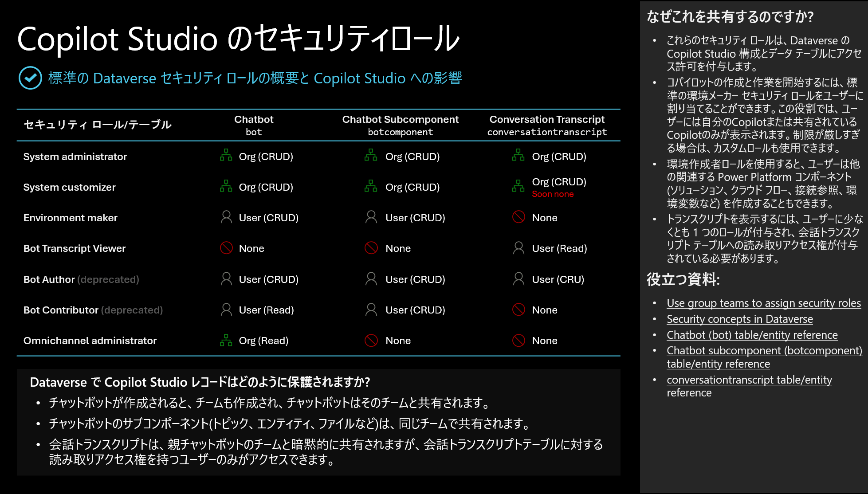The width and height of the screenshot is (868, 494).
Task: Click Org icon beside Omnichannel administrator Org (Read)
Action: pos(226,340)
